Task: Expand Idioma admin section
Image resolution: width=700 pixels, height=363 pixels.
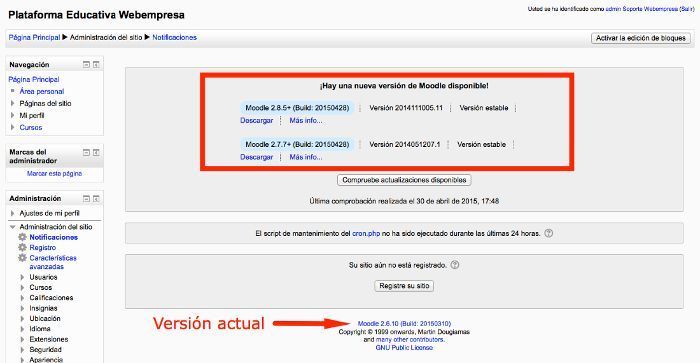Action: click(22, 329)
